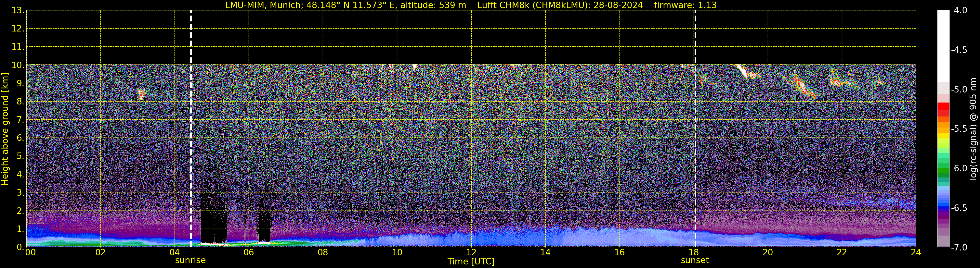Click the height axis tick '3.'
This screenshot has height=268, width=980.
[x=20, y=193]
